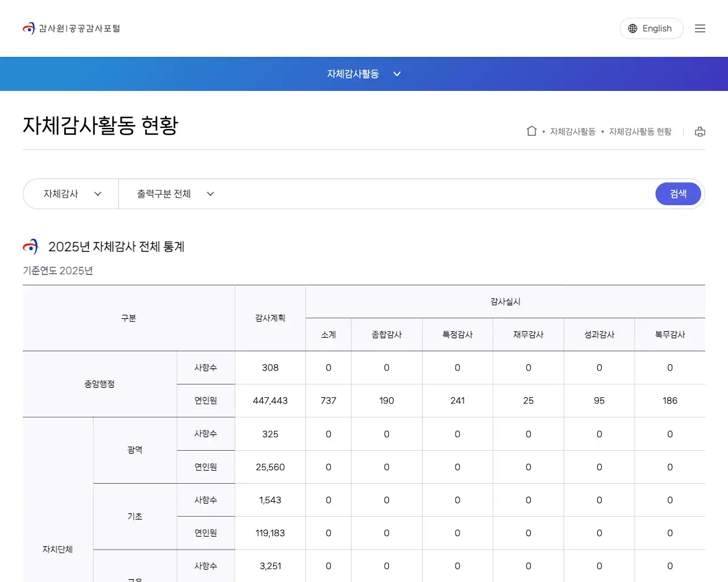Open the 자체감사 dropdown

tap(71, 194)
